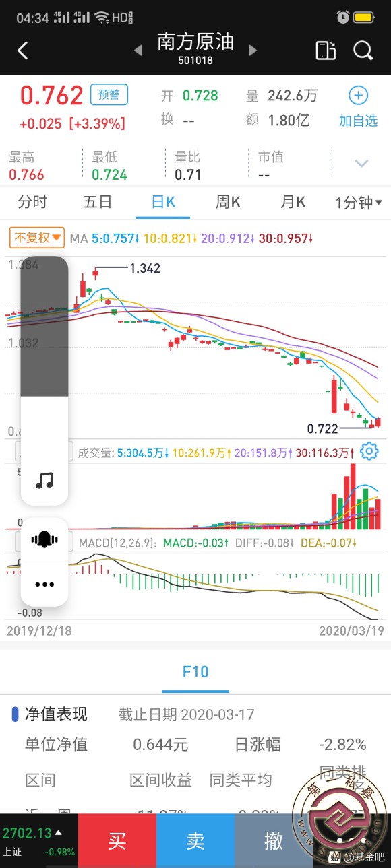Click the current price 0.762

(x=51, y=96)
